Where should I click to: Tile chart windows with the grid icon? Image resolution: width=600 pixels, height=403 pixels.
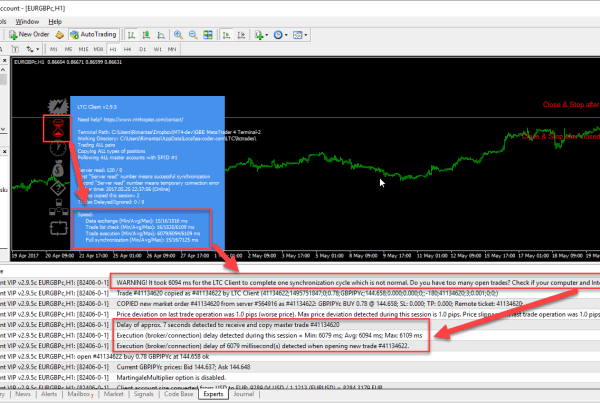208,35
